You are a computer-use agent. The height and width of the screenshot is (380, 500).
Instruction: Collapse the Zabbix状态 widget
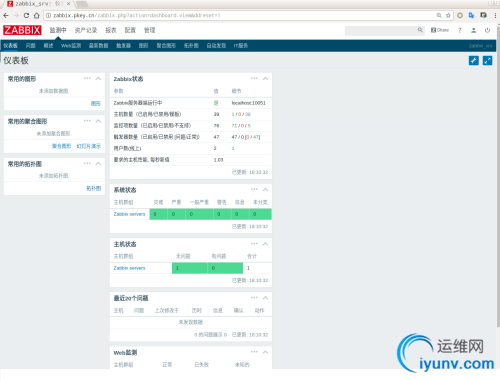(x=265, y=79)
